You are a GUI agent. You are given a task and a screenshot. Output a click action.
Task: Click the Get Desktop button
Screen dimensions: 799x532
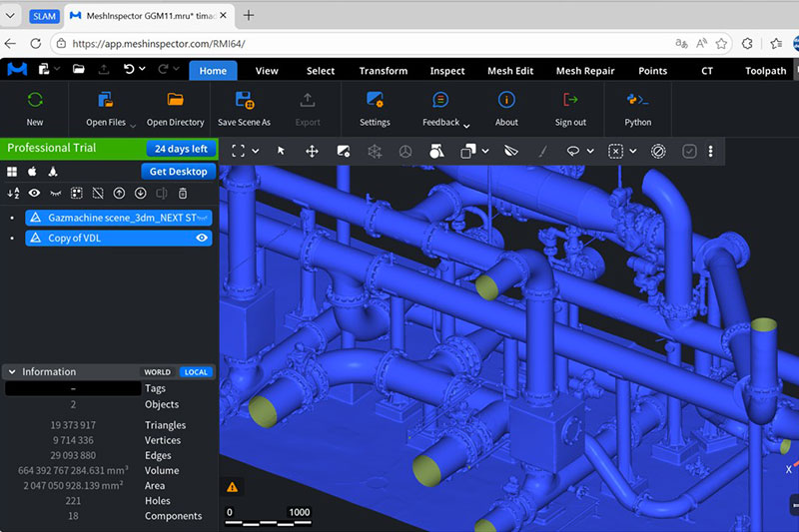click(x=179, y=171)
